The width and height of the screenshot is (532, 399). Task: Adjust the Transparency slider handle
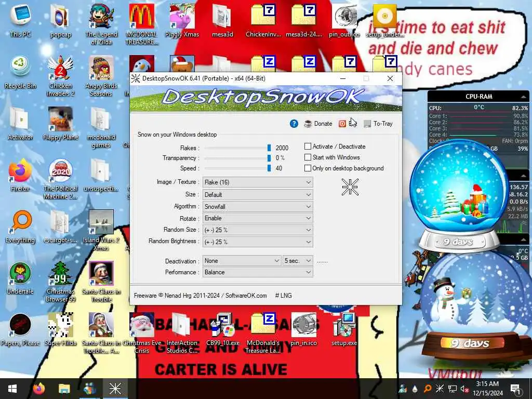coord(269,158)
